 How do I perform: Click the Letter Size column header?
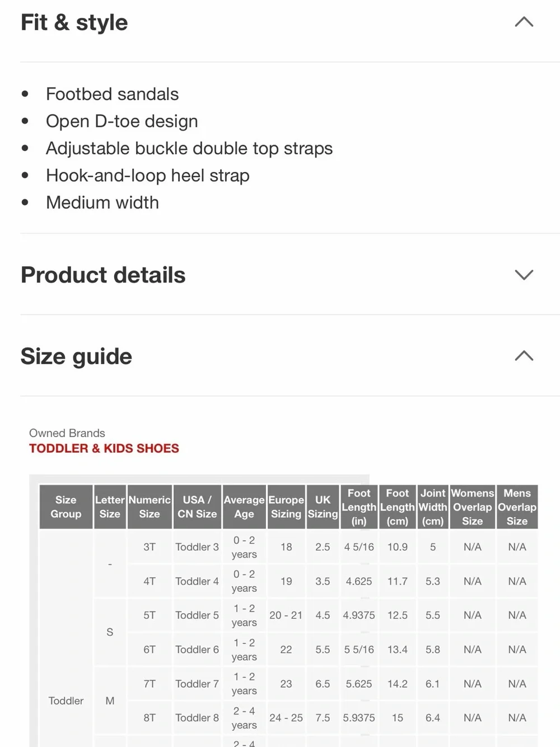[x=110, y=507]
